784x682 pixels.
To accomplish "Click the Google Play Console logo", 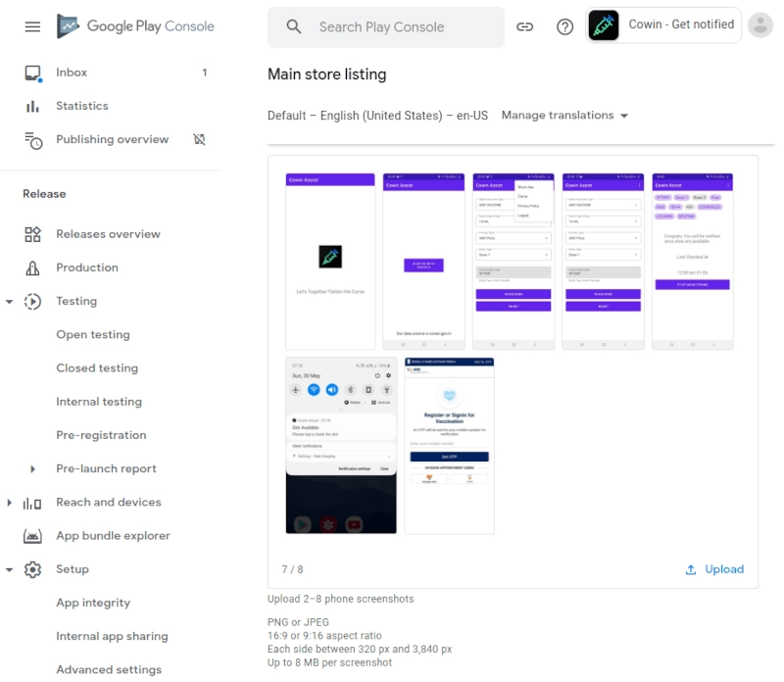I will coord(135,26).
